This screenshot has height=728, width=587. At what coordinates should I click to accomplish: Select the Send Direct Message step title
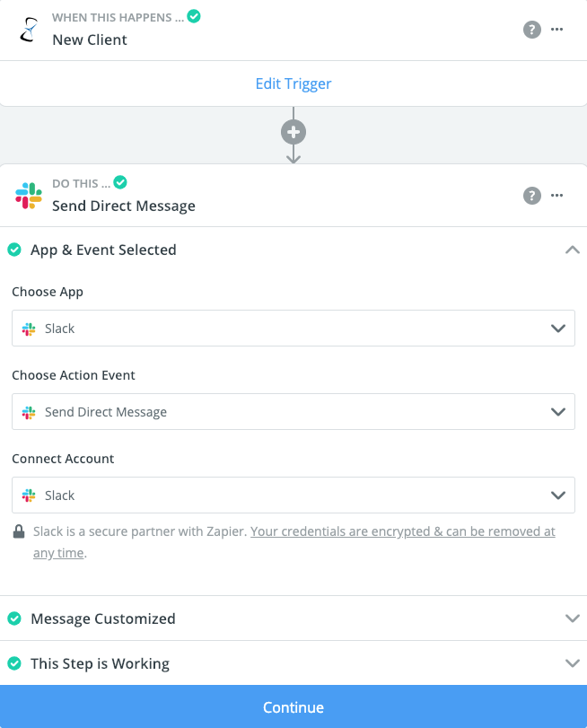click(x=124, y=206)
